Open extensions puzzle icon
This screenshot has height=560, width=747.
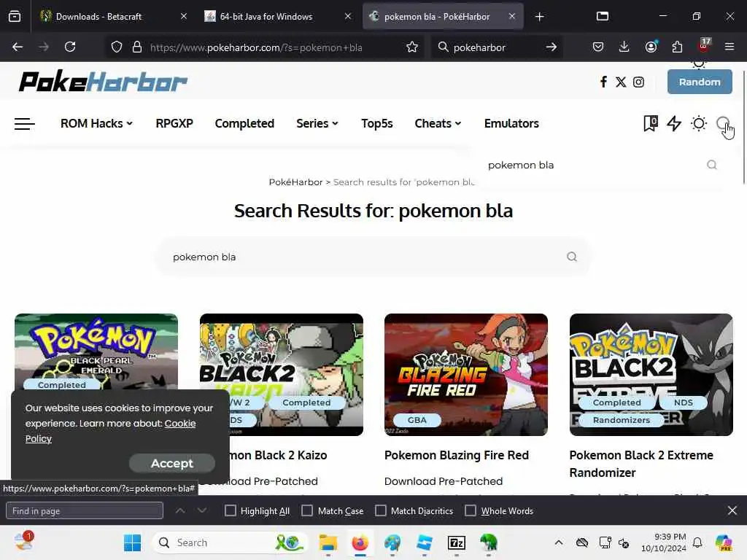(x=677, y=47)
